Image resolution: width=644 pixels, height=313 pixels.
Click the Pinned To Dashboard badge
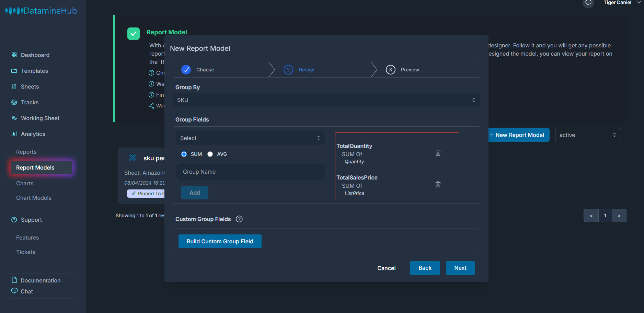[x=146, y=194]
